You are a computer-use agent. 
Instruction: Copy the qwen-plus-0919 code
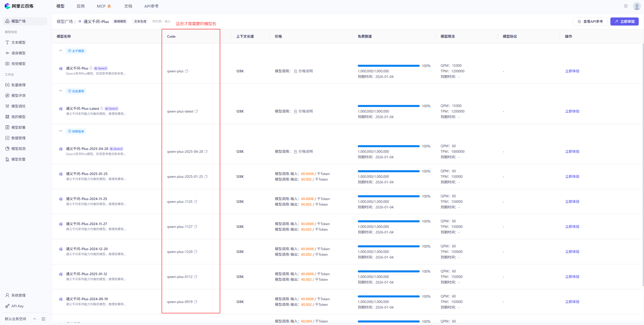pos(195,302)
